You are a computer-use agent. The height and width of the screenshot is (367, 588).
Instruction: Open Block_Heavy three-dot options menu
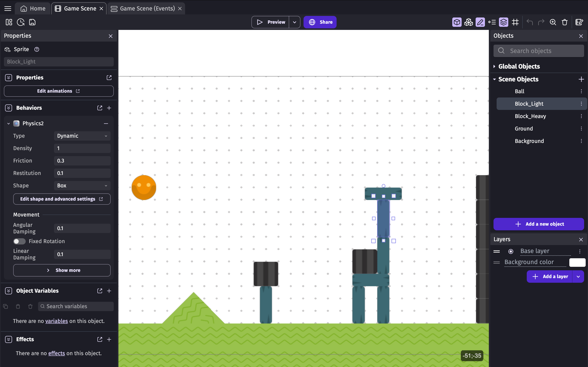(581, 116)
